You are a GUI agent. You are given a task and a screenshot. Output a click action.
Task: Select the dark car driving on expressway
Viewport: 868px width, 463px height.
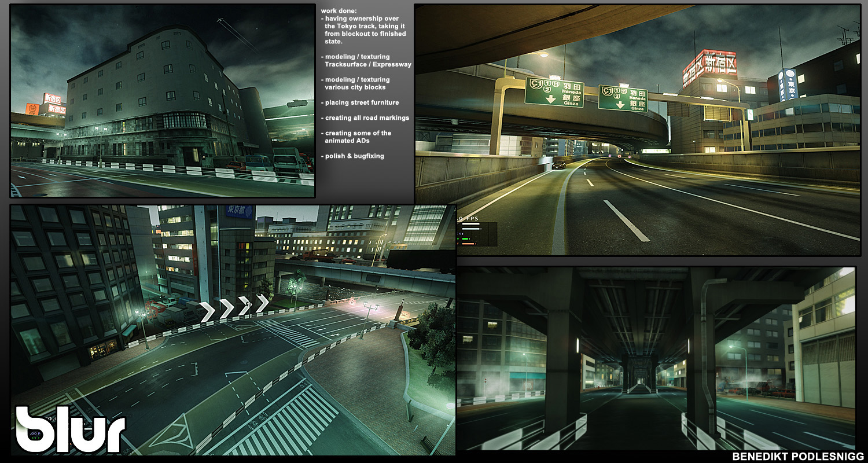[x=558, y=164]
